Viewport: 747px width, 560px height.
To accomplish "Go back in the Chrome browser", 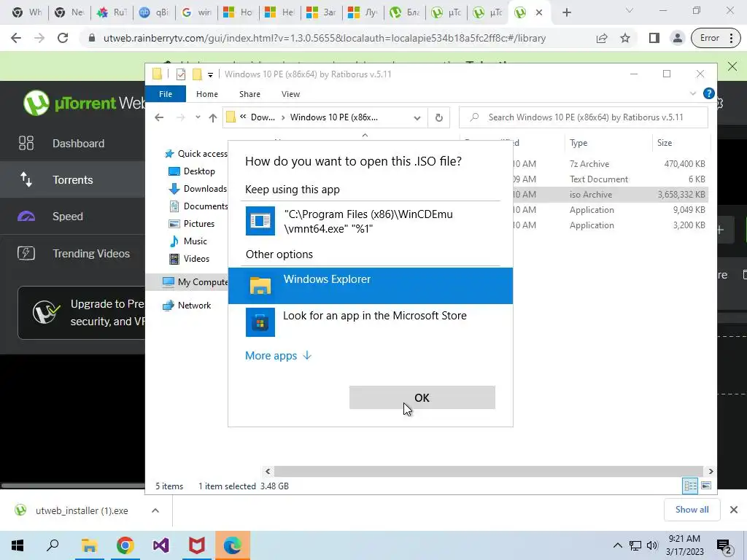I will click(16, 38).
